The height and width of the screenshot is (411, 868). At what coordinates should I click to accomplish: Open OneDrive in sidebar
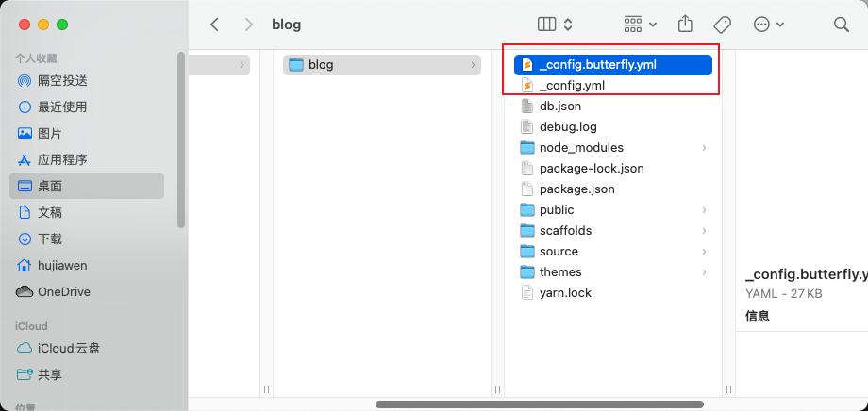(x=87, y=291)
